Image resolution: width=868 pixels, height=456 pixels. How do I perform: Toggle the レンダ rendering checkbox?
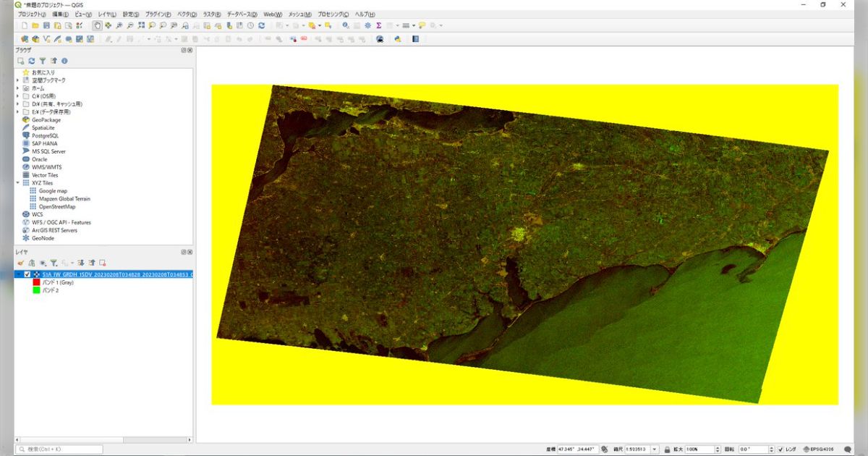(x=781, y=449)
